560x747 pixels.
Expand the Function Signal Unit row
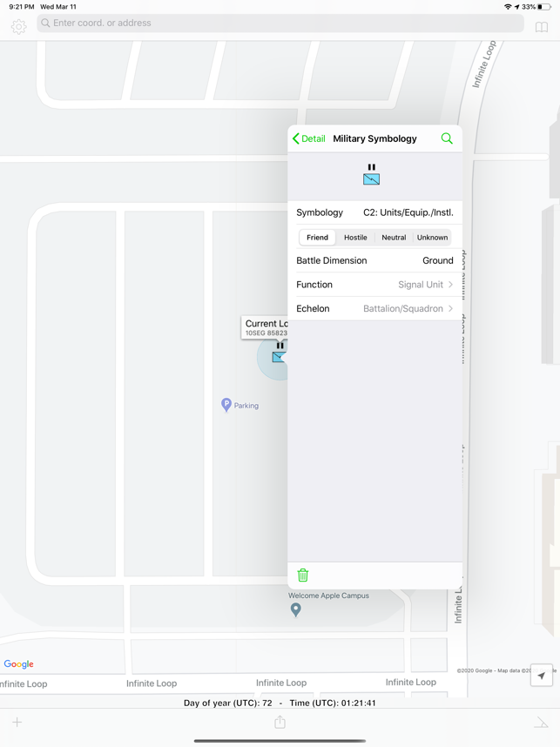tap(374, 285)
